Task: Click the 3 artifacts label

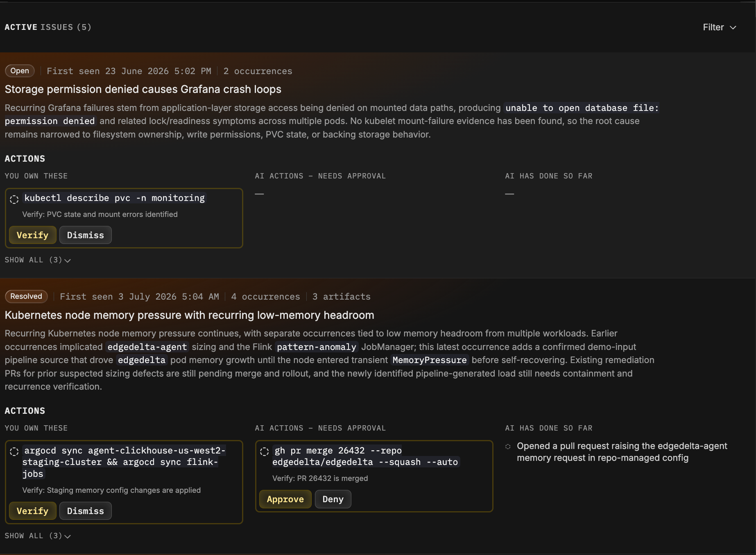Action: click(x=342, y=297)
